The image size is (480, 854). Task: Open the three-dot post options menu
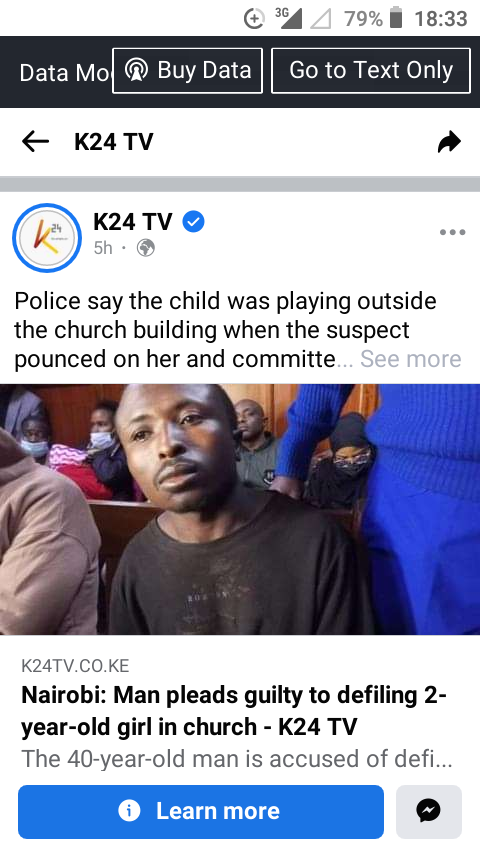pos(453,233)
